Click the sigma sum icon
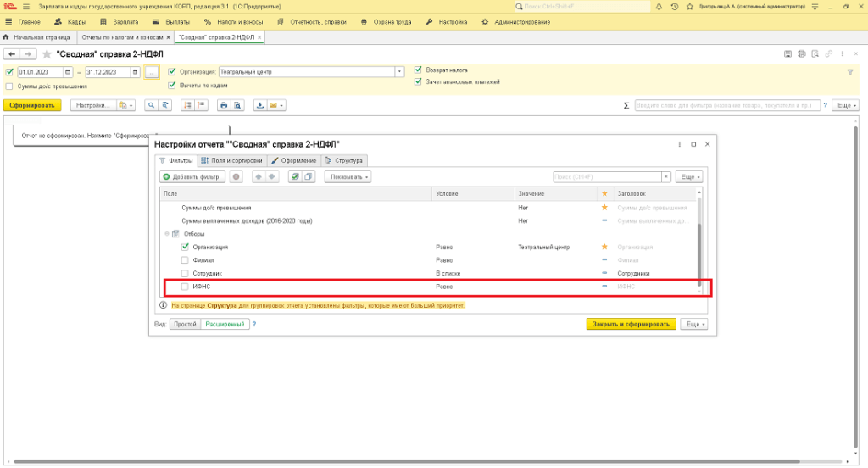The width and height of the screenshot is (868, 468). 626,106
